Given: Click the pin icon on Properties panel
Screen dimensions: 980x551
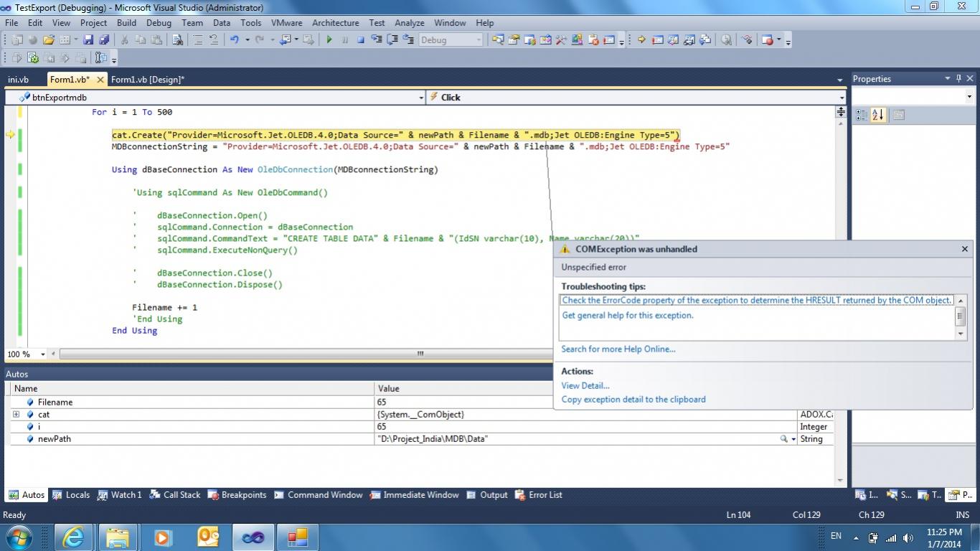Looking at the screenshot, I should pos(958,79).
